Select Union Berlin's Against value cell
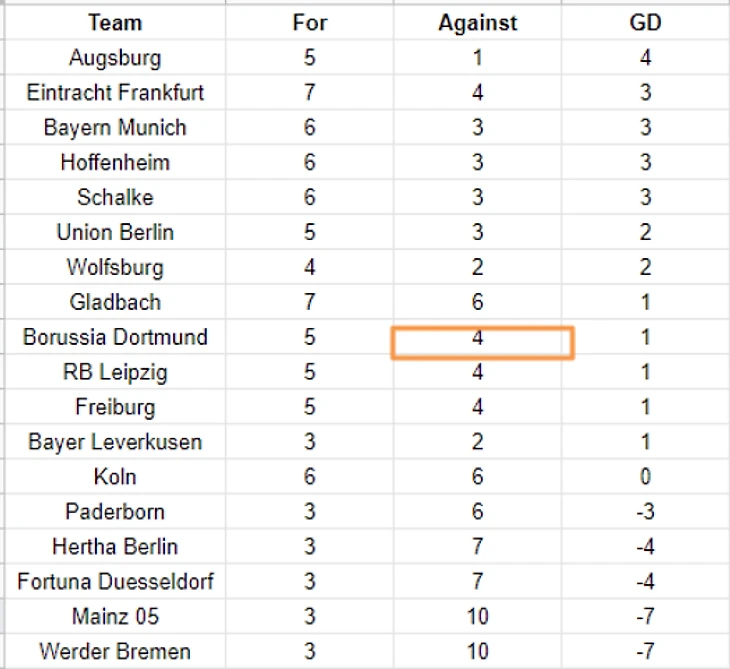730x669 pixels. click(x=478, y=232)
